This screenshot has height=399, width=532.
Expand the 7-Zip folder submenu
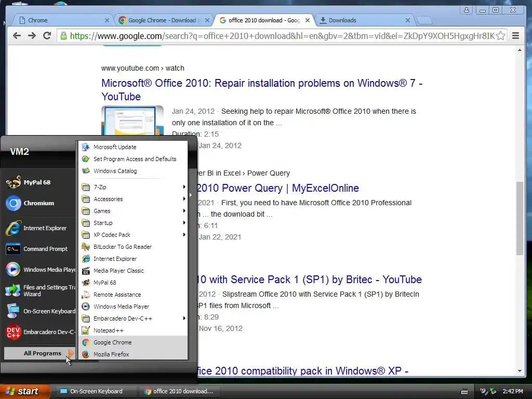point(133,187)
